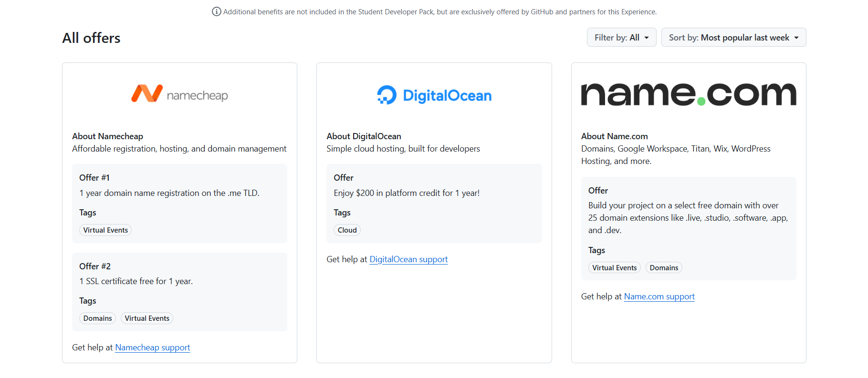Click text '1 year domain name registration on the .me TLD.'
The height and width of the screenshot is (378, 868).
click(x=169, y=193)
